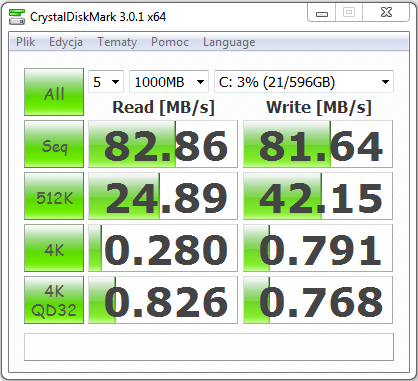This screenshot has width=418, height=381.
Task: Start the Seq sequential test
Action: click(x=54, y=144)
